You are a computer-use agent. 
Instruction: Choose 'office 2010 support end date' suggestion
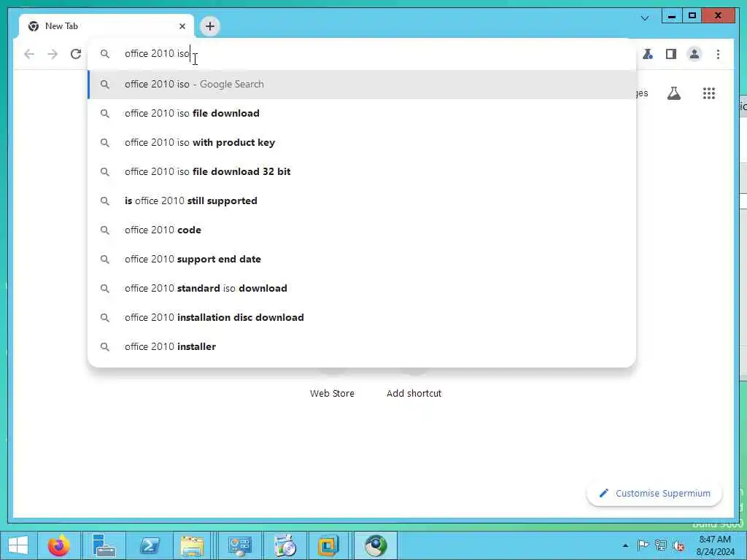[x=362, y=259]
